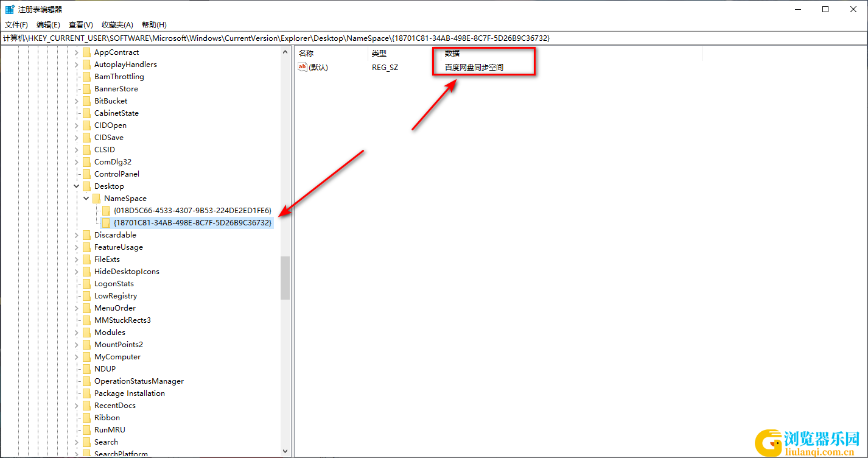Open the 查看(V) menu
The image size is (868, 458).
point(81,25)
